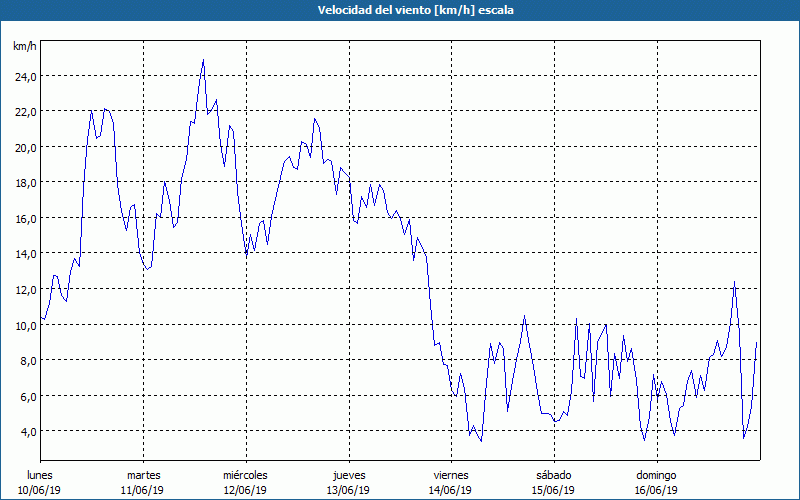
Task: Click the 14,0 y-axis value
Action: [x=26, y=254]
